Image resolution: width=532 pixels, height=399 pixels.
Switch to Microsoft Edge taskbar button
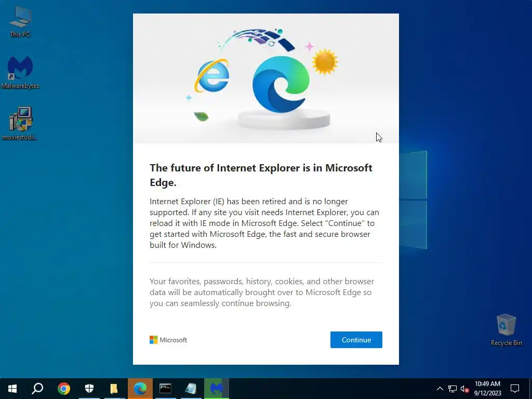point(140,389)
